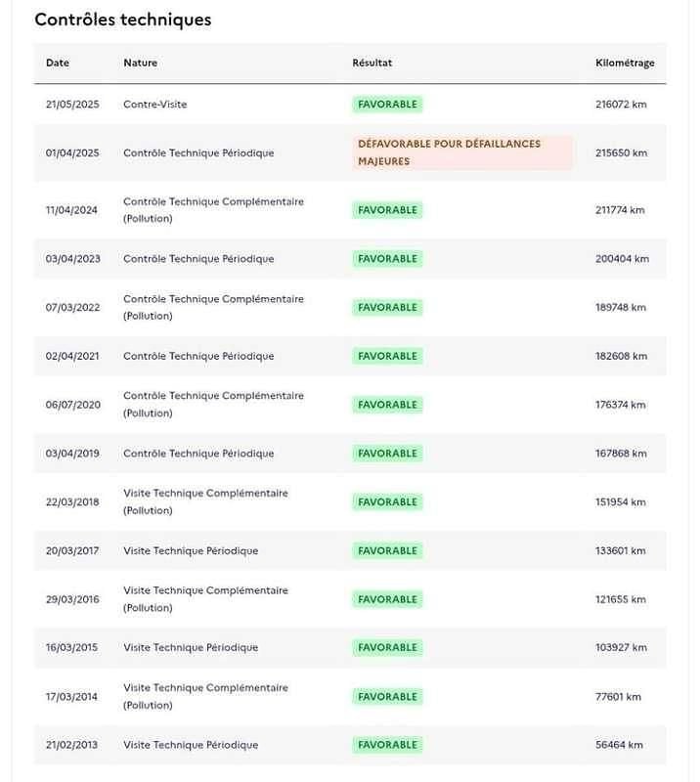The image size is (700, 782).
Task: Click the Contre-Visite nature entry
Action: [154, 105]
